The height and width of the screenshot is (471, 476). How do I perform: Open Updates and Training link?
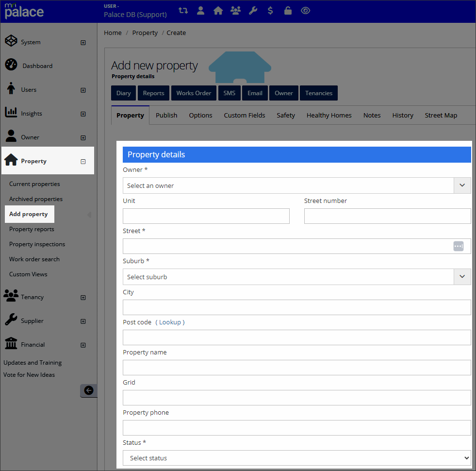[33, 363]
